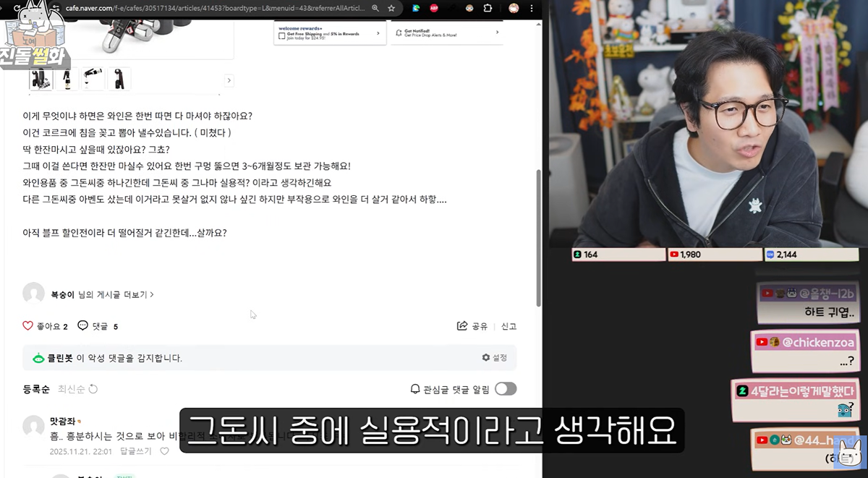Click the speech bubble comments icon
The image size is (868, 478).
tap(82, 326)
